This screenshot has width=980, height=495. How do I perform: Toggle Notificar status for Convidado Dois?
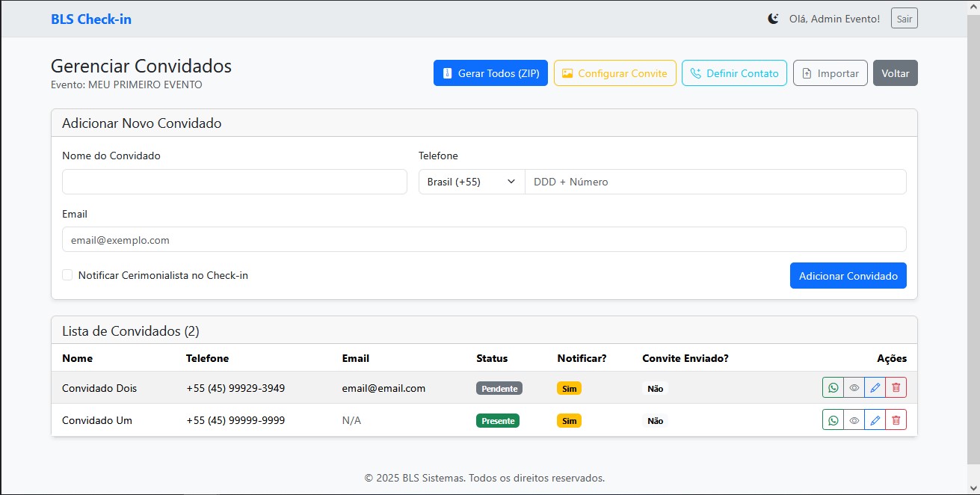click(569, 388)
